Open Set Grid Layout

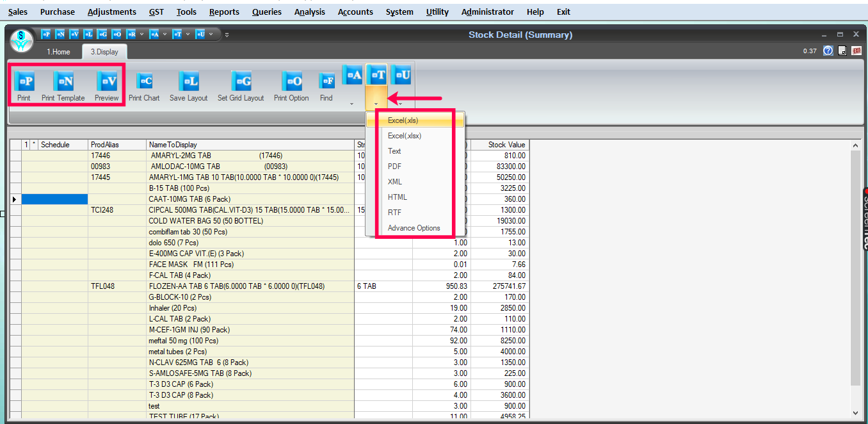tap(241, 85)
